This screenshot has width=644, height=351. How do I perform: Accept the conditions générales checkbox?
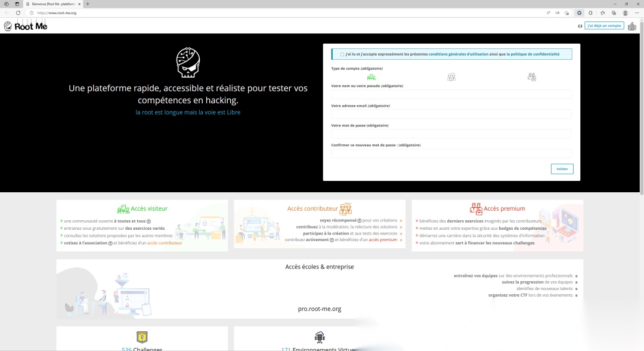click(x=342, y=54)
